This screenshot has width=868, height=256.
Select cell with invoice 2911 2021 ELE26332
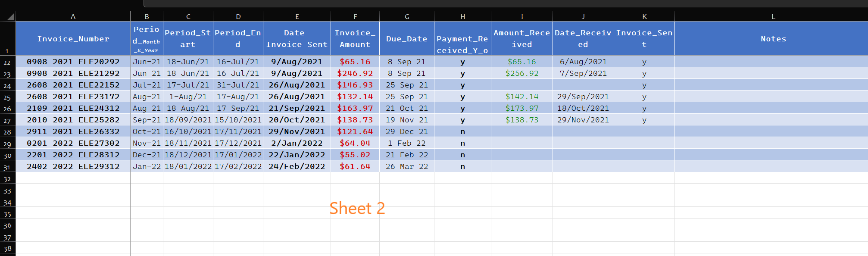pyautogui.click(x=73, y=131)
